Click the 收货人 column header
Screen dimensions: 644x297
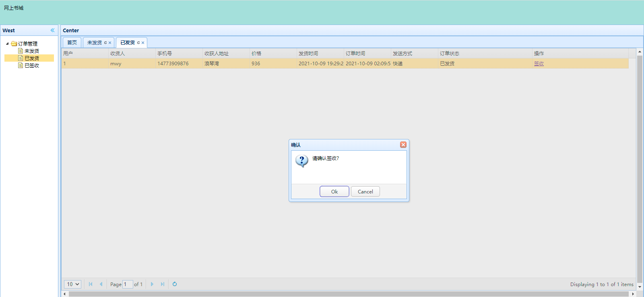(132, 53)
